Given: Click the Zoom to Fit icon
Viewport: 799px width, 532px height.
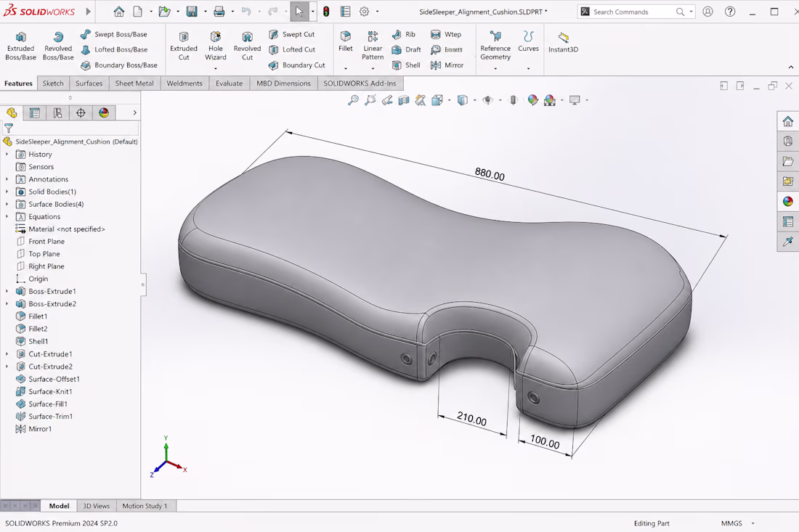Looking at the screenshot, I should (x=352, y=99).
